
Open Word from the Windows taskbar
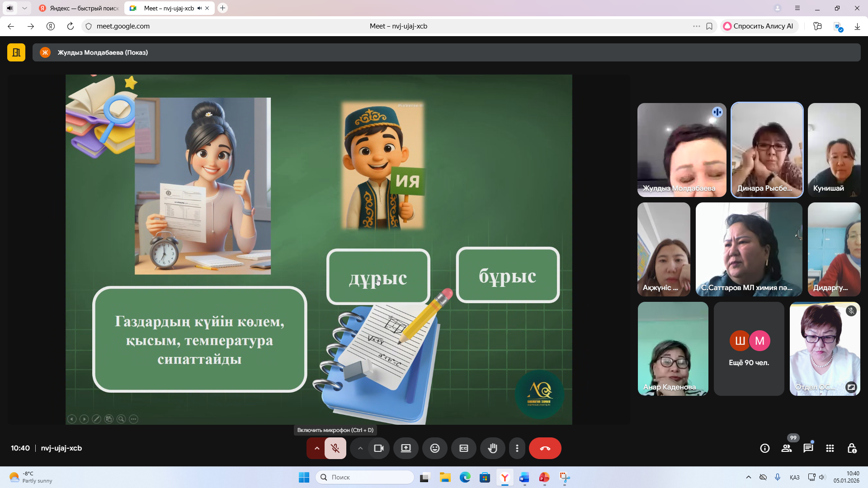(x=524, y=477)
